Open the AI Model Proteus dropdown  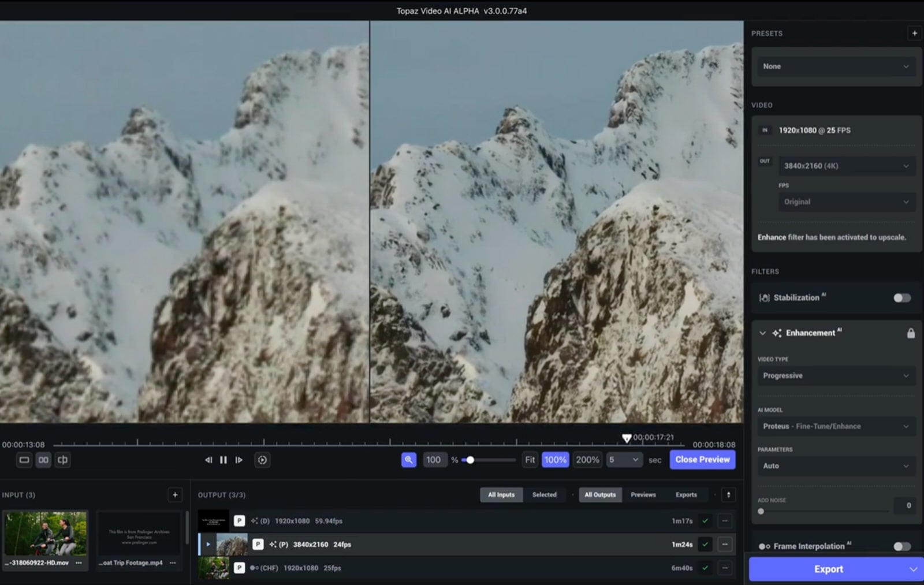(x=836, y=427)
